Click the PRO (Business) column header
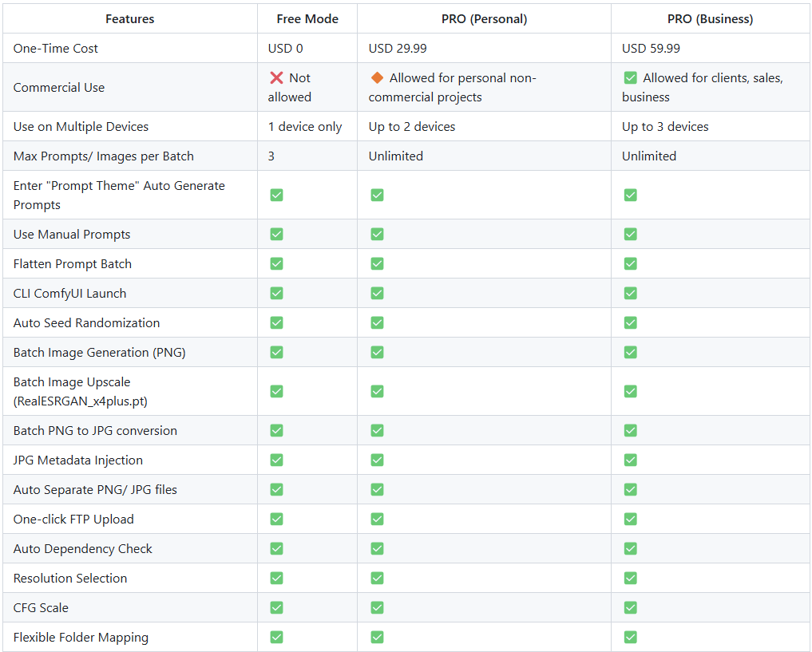The image size is (812, 652). coord(710,18)
